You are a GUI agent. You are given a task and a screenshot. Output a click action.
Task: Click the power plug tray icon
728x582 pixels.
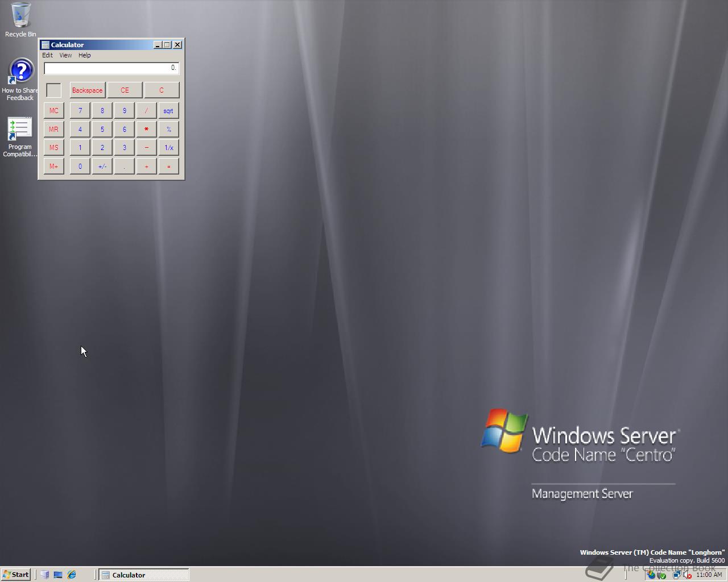(x=661, y=575)
